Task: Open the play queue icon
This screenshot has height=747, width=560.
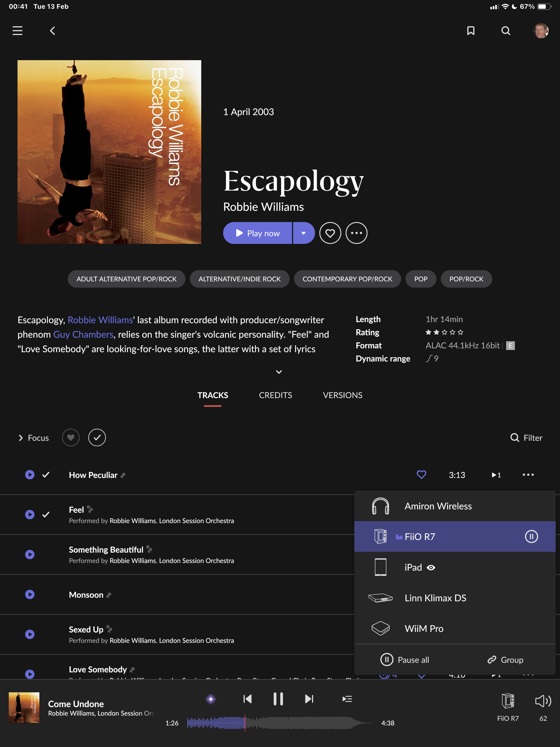Action: 347,699
